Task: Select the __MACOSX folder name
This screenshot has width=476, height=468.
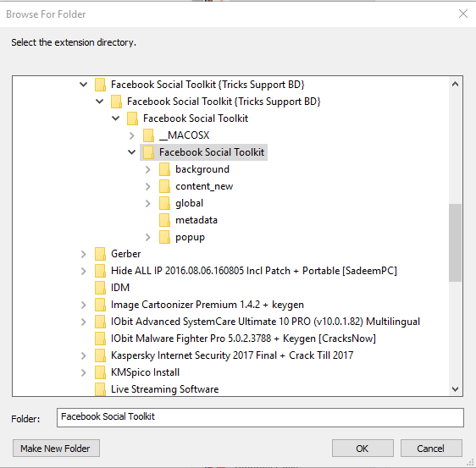Action: tap(185, 135)
